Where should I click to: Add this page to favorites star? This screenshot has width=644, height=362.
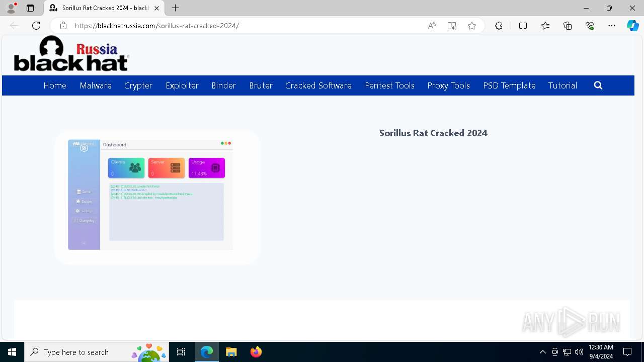(472, 26)
